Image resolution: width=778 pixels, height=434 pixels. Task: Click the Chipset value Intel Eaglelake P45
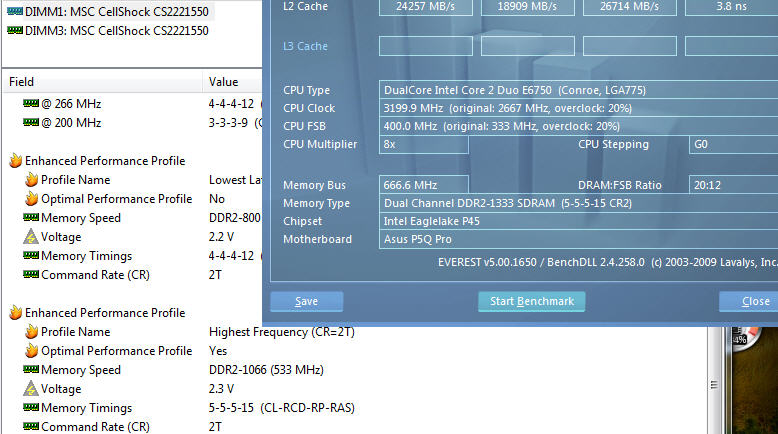click(579, 221)
